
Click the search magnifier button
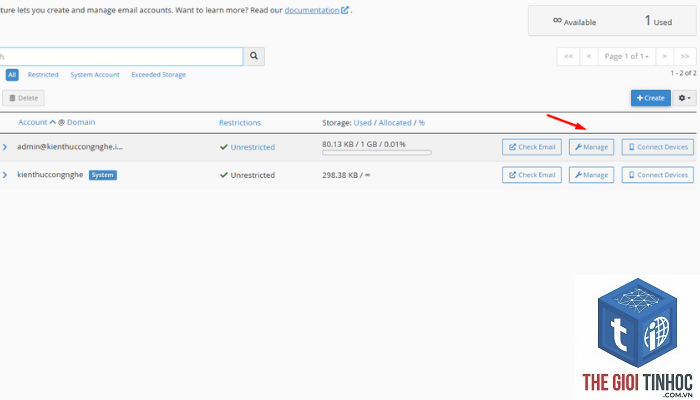pos(254,56)
